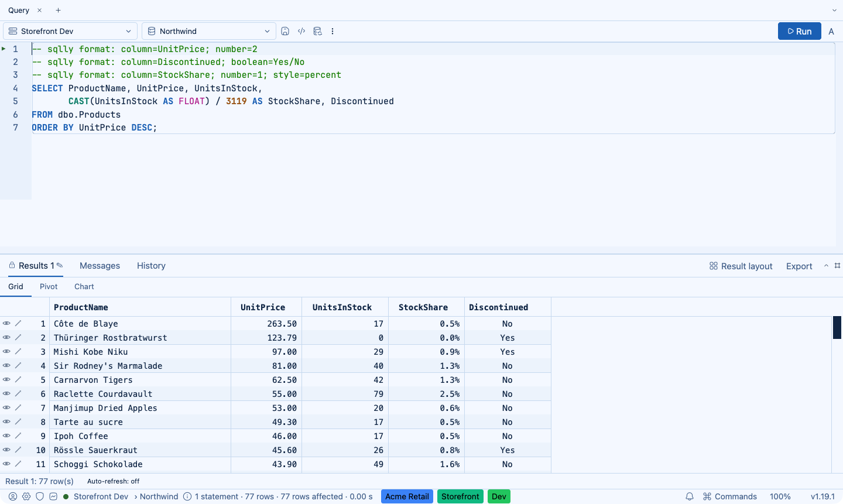The image size is (843, 504).
Task: Click the Dev environment tag
Action: (x=499, y=496)
